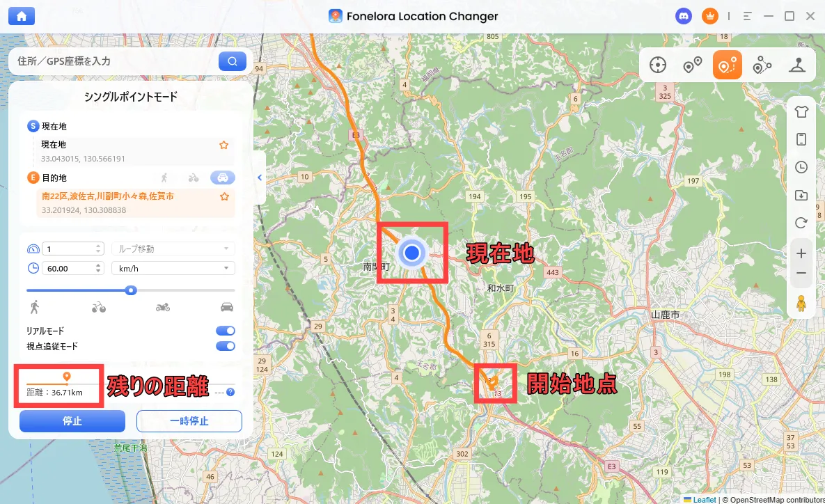Image resolution: width=825 pixels, height=504 pixels.
Task: Set speed to car preset icon
Action: click(227, 307)
